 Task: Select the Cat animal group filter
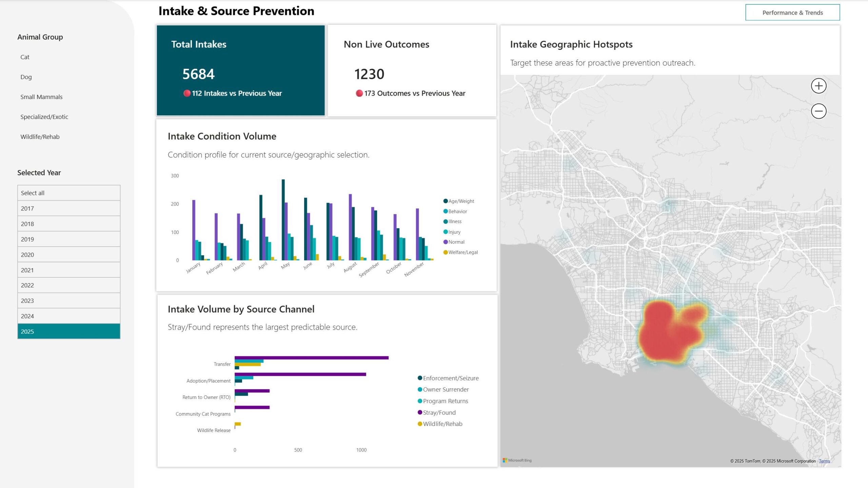(x=25, y=57)
